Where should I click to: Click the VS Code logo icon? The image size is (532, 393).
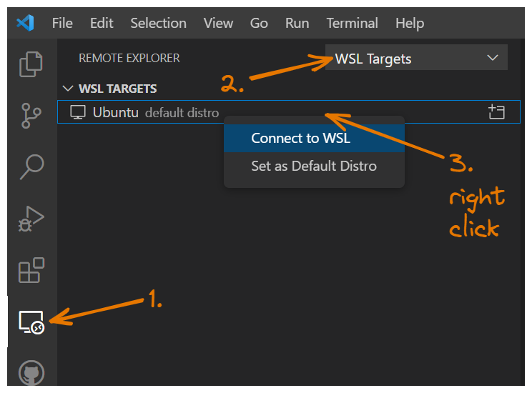pos(25,23)
